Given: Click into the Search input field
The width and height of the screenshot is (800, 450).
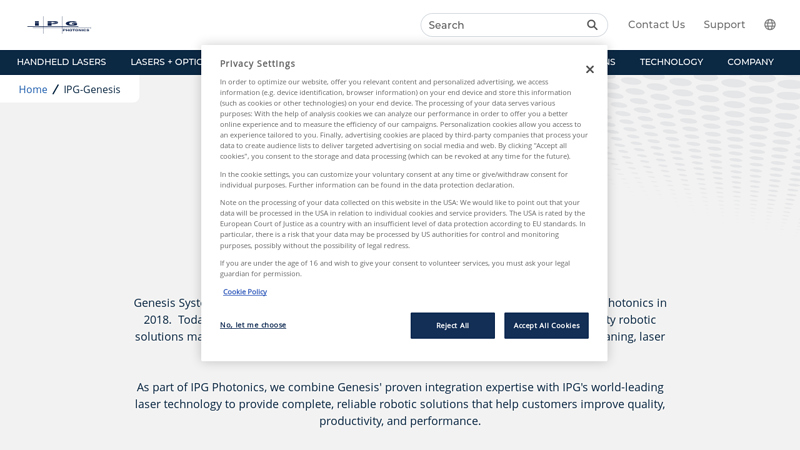Looking at the screenshot, I should pyautogui.click(x=500, y=25).
